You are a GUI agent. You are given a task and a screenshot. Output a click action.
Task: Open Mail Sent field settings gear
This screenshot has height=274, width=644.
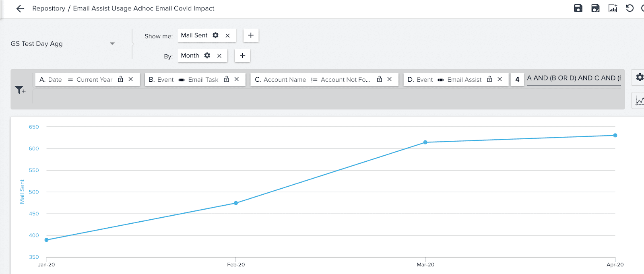pyautogui.click(x=216, y=35)
